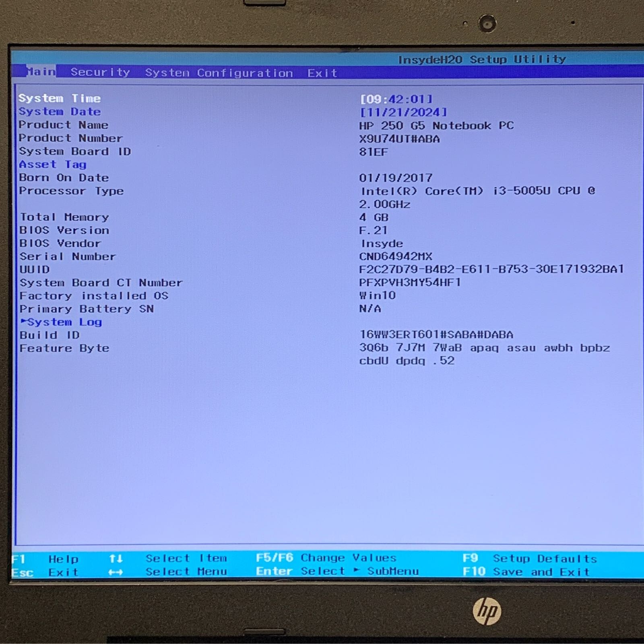The image size is (644, 644).
Task: Click the Feature Byte value starting 3Q6b
Action: click(x=485, y=348)
